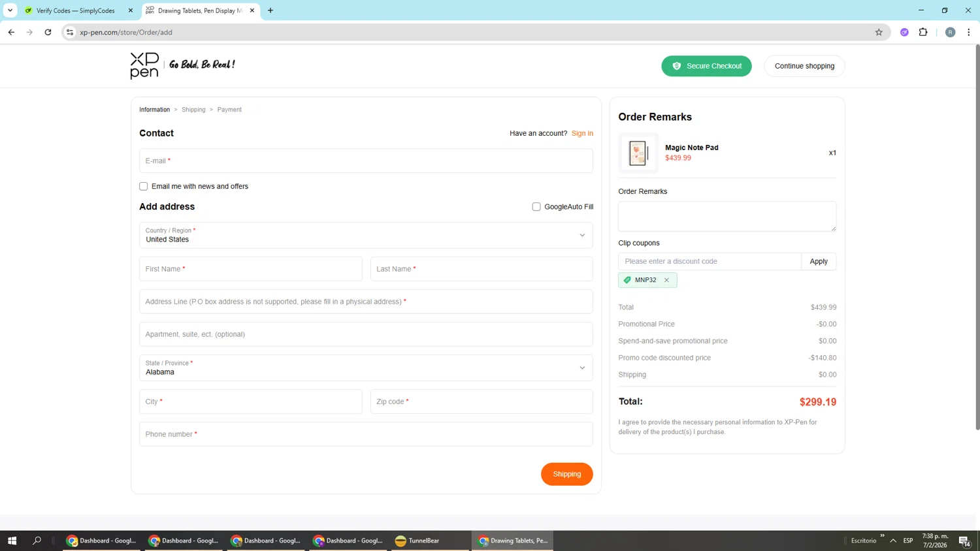Open the notification center icon
Screen dimensions: 980x551
point(964,541)
